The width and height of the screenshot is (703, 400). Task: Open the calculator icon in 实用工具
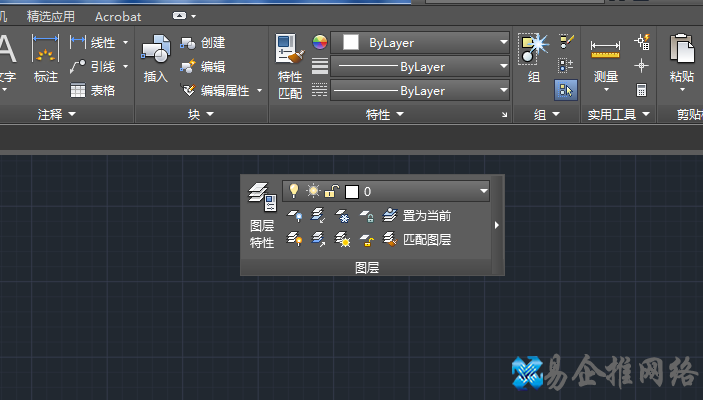[x=641, y=90]
